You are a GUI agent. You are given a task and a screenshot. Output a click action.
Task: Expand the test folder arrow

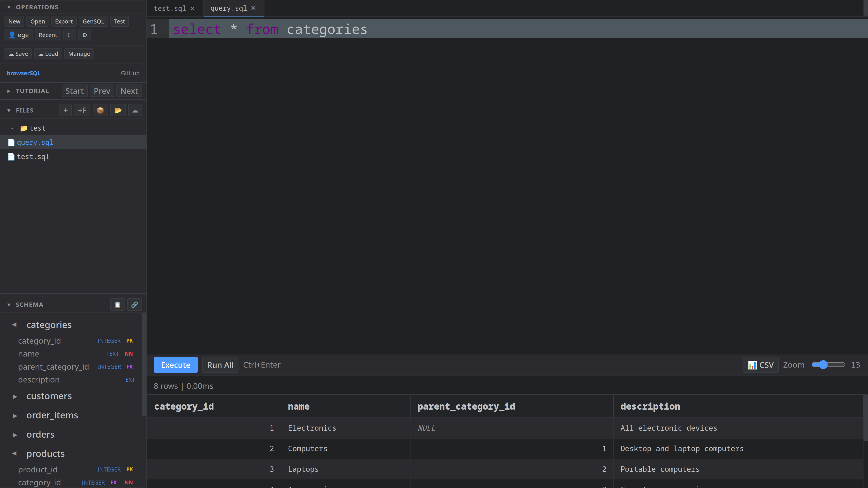12,128
